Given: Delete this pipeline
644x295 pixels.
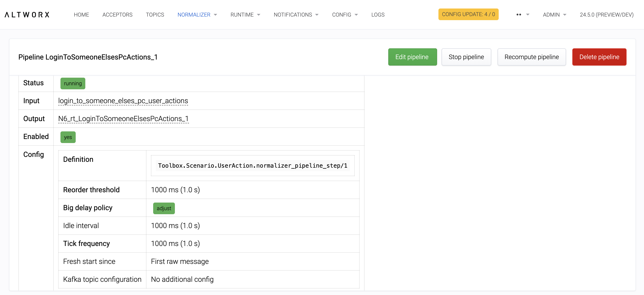Looking at the screenshot, I should (x=599, y=57).
